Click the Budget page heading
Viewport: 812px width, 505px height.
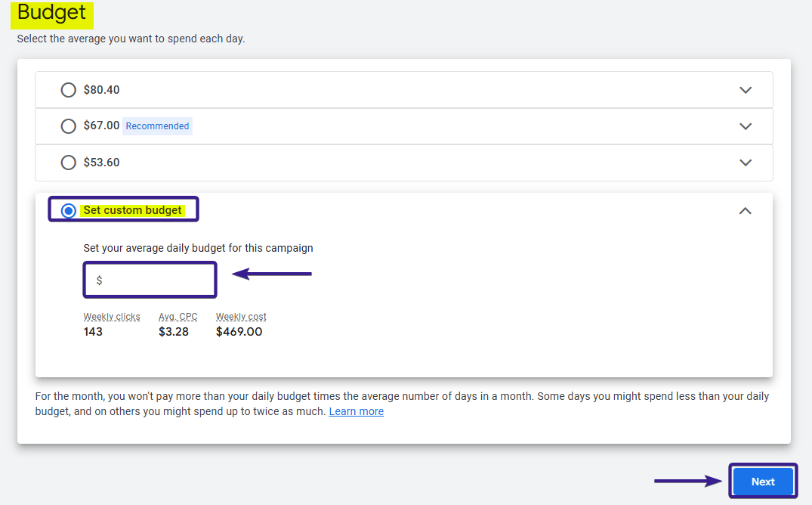pyautogui.click(x=51, y=13)
